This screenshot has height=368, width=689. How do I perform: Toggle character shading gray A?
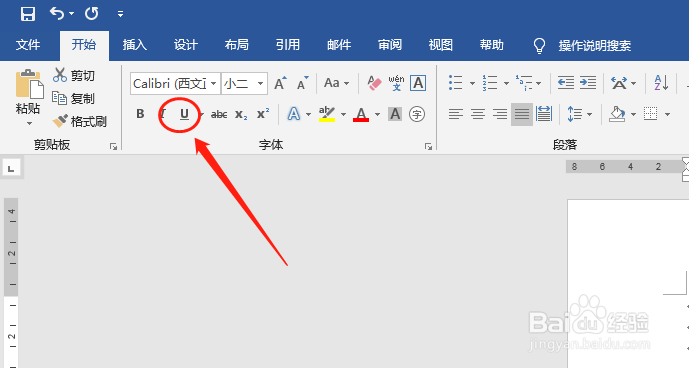[395, 114]
